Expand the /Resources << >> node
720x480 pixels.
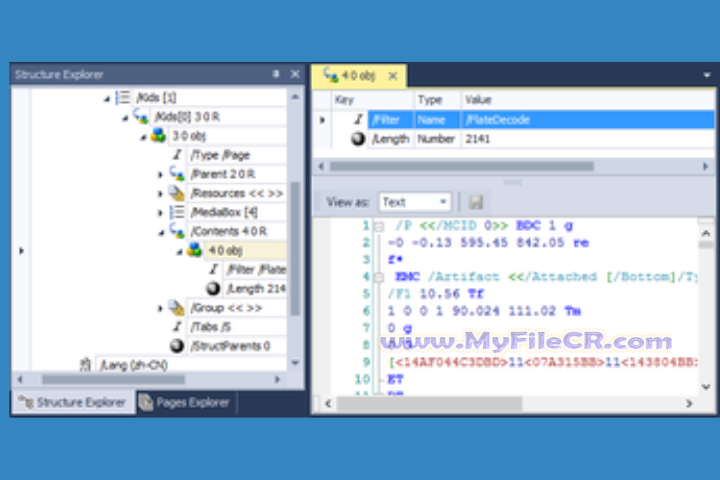pos(160,194)
